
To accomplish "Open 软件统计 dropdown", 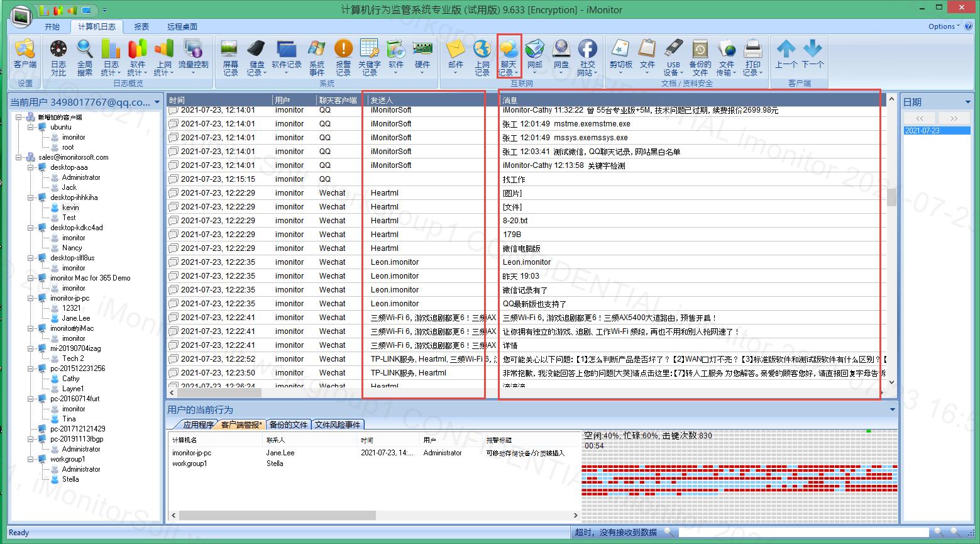I will [x=137, y=57].
